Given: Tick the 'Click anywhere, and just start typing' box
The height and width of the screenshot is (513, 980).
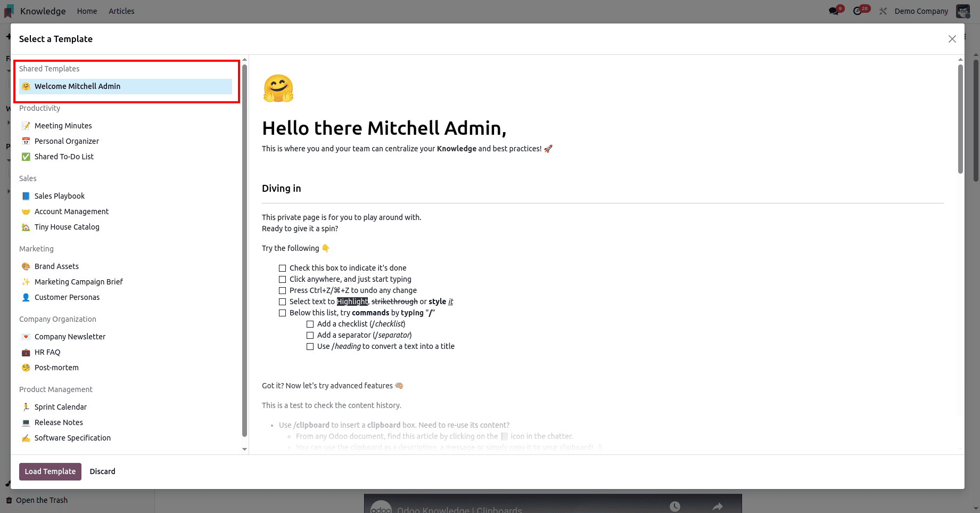Looking at the screenshot, I should coord(282,279).
